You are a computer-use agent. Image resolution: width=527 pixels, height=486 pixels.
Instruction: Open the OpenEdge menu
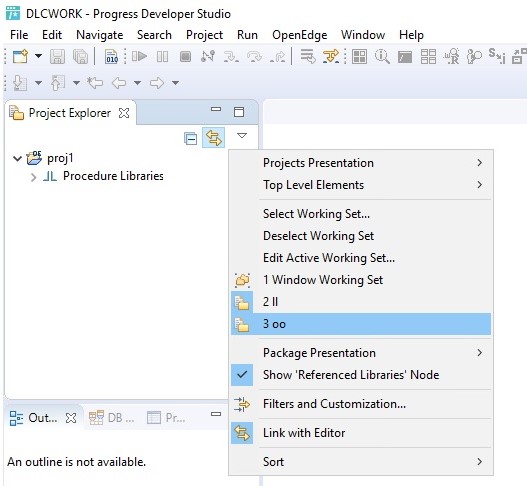tap(299, 35)
